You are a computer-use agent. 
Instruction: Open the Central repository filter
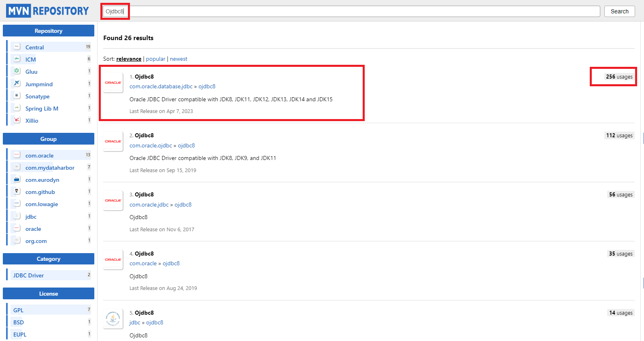34,47
